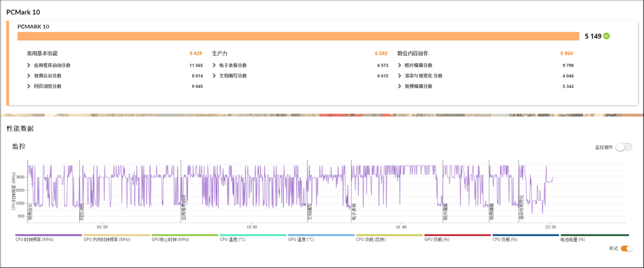The width and height of the screenshot is (644, 268).
Task: Click the 照片编辑 marker in the chart
Action: pos(445,212)
